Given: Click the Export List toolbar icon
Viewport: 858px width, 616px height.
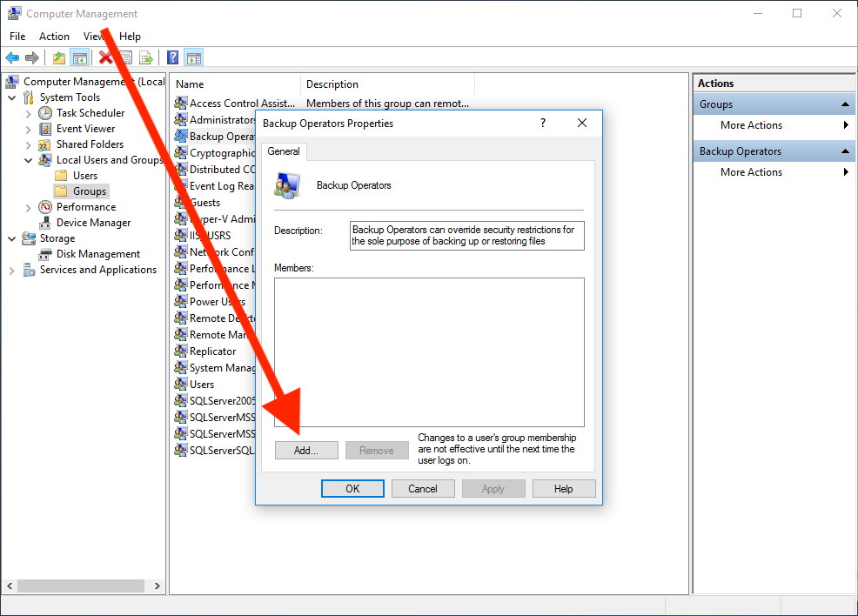Looking at the screenshot, I should 146,57.
